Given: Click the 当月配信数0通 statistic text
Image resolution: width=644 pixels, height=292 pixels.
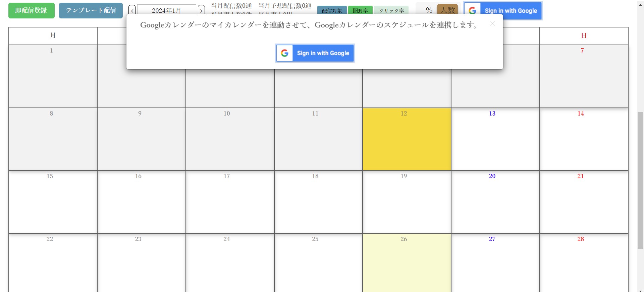Looking at the screenshot, I should coord(231,6).
